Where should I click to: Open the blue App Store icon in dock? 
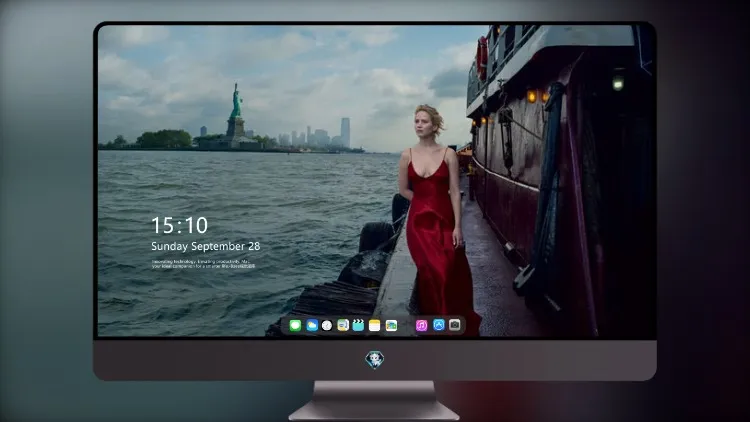(439, 325)
